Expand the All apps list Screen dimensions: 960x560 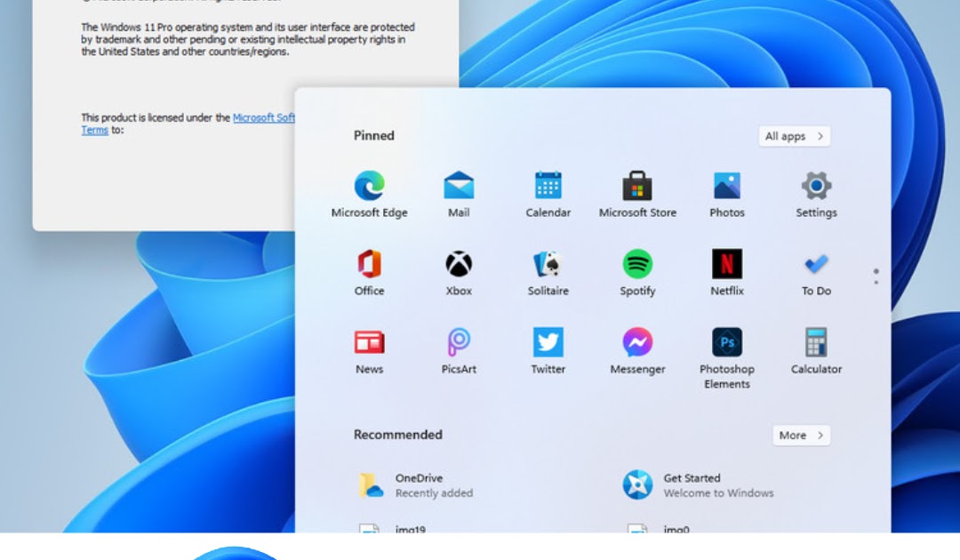tap(793, 136)
